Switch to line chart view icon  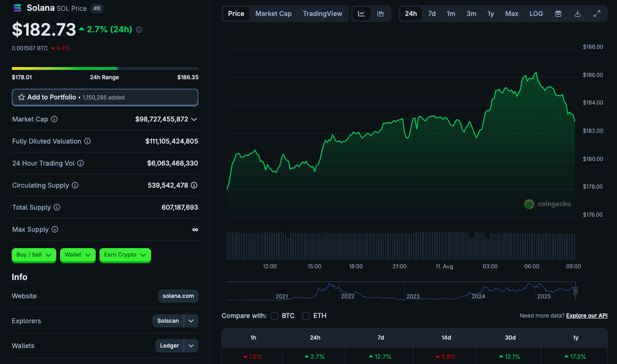pyautogui.click(x=361, y=14)
